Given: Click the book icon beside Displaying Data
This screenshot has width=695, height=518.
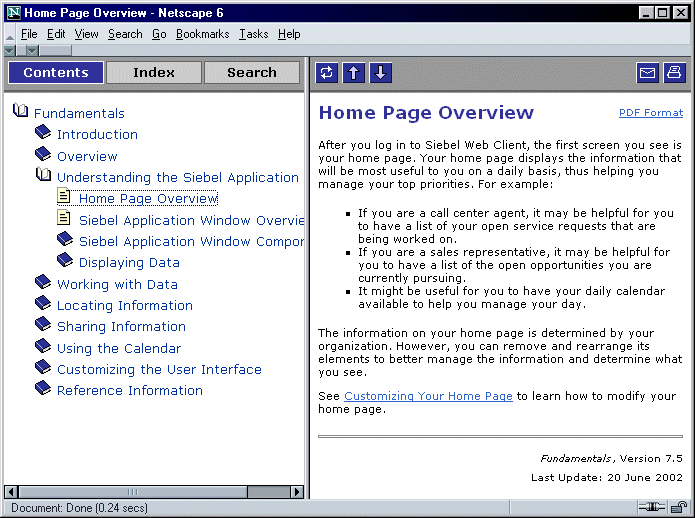Looking at the screenshot, I should pos(65,260).
